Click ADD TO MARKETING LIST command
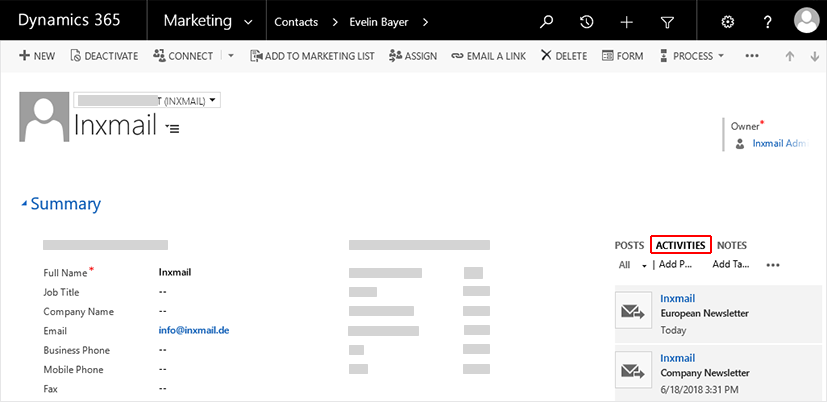The height and width of the screenshot is (402, 827). pos(312,56)
